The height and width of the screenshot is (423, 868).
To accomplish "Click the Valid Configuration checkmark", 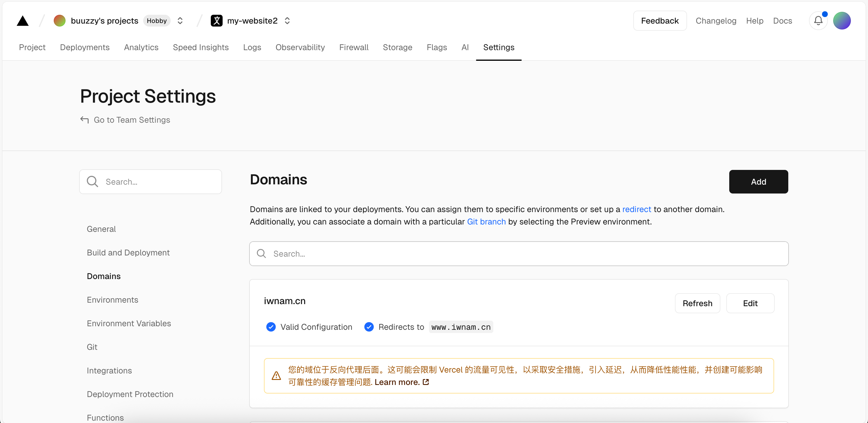I will [x=271, y=327].
